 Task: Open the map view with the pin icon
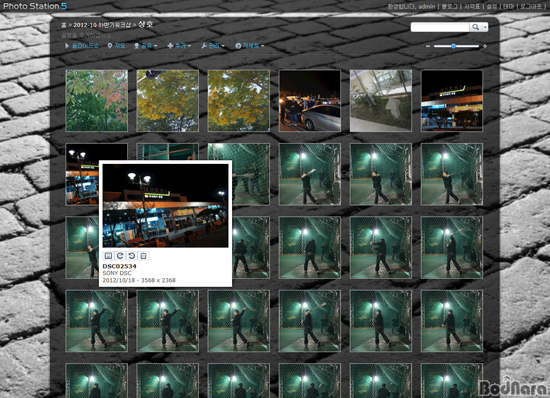point(116,46)
